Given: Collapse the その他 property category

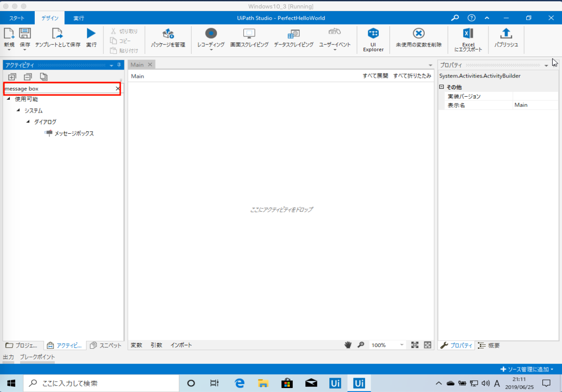Looking at the screenshot, I should point(442,87).
